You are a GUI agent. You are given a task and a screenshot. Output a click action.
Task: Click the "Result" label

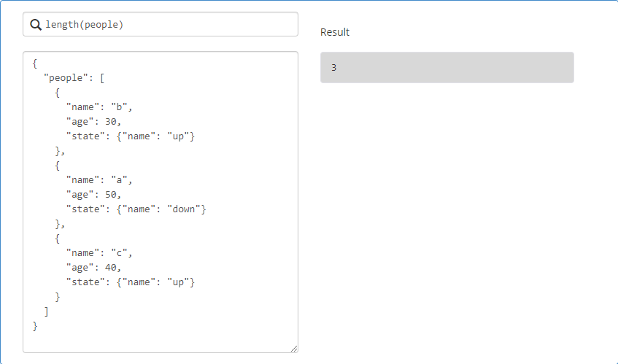[x=335, y=32]
